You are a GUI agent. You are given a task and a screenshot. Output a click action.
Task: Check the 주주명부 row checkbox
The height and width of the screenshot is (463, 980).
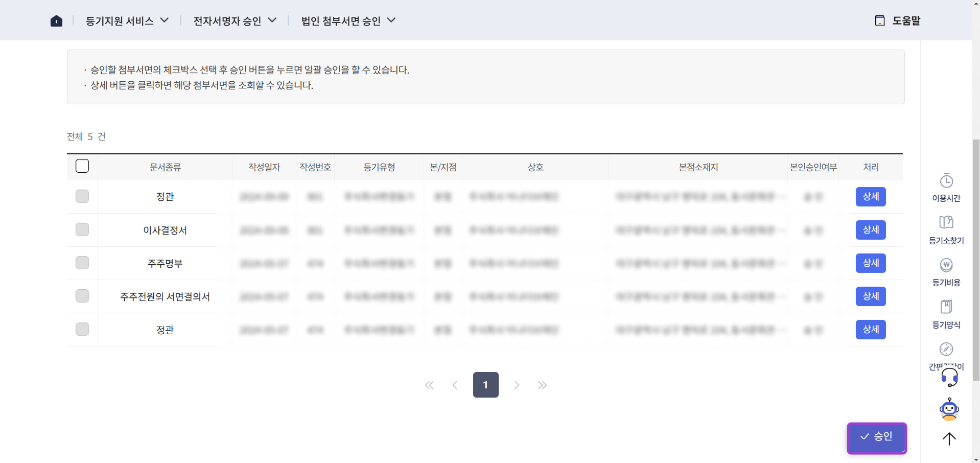(x=82, y=263)
